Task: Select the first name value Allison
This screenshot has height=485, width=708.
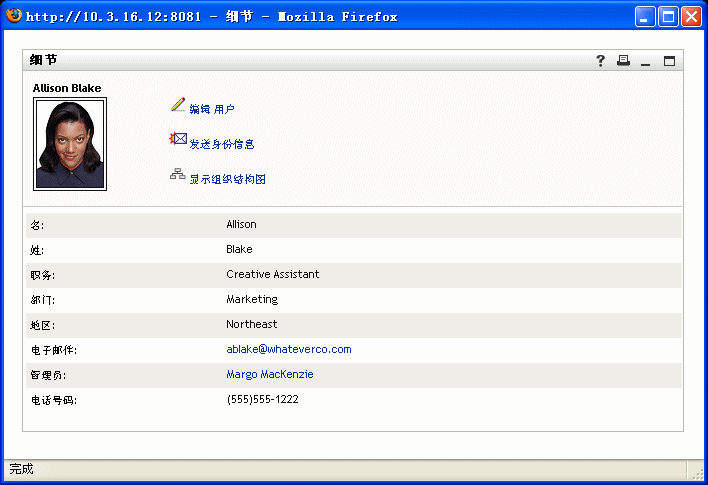Action: click(241, 224)
